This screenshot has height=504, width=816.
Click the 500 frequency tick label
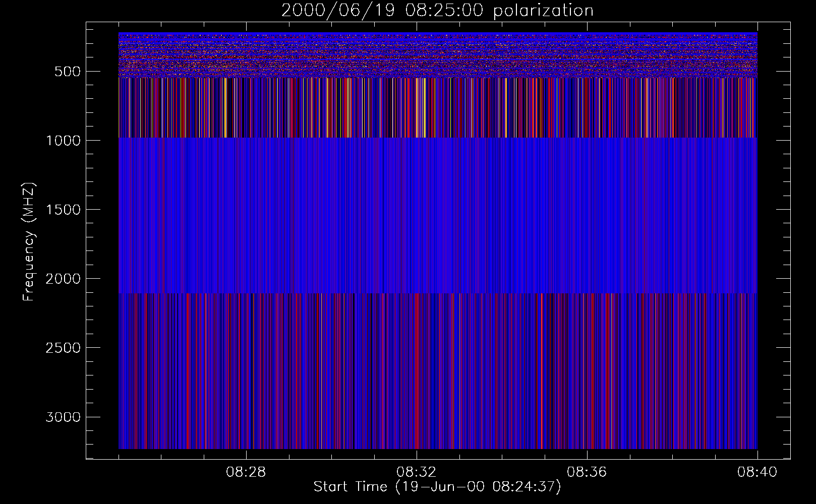click(x=68, y=72)
